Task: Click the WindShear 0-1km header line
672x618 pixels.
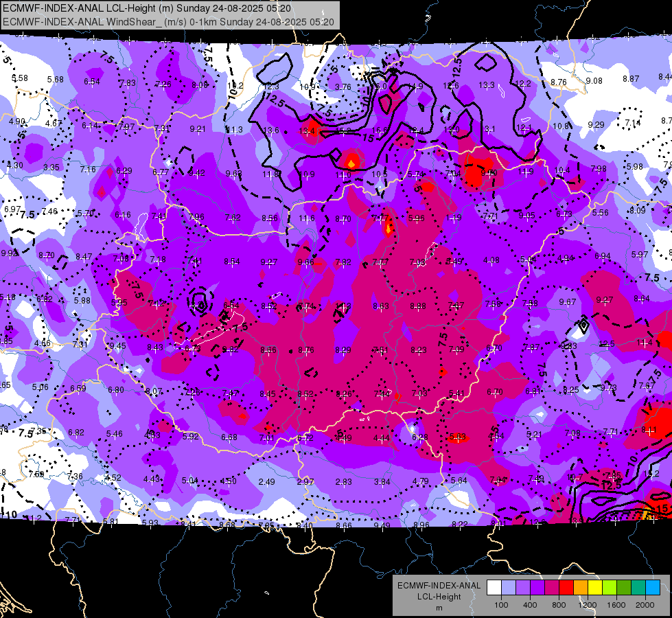Action: tap(168, 22)
